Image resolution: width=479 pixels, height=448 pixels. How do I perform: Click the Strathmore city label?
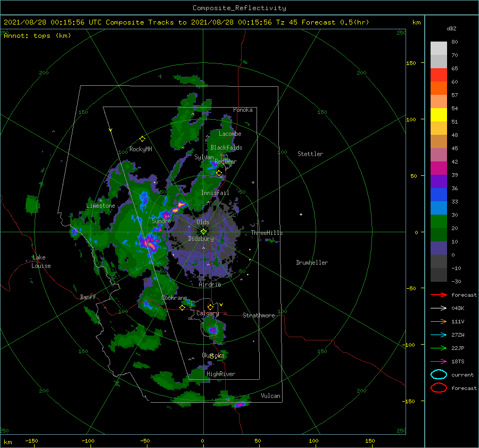259,315
